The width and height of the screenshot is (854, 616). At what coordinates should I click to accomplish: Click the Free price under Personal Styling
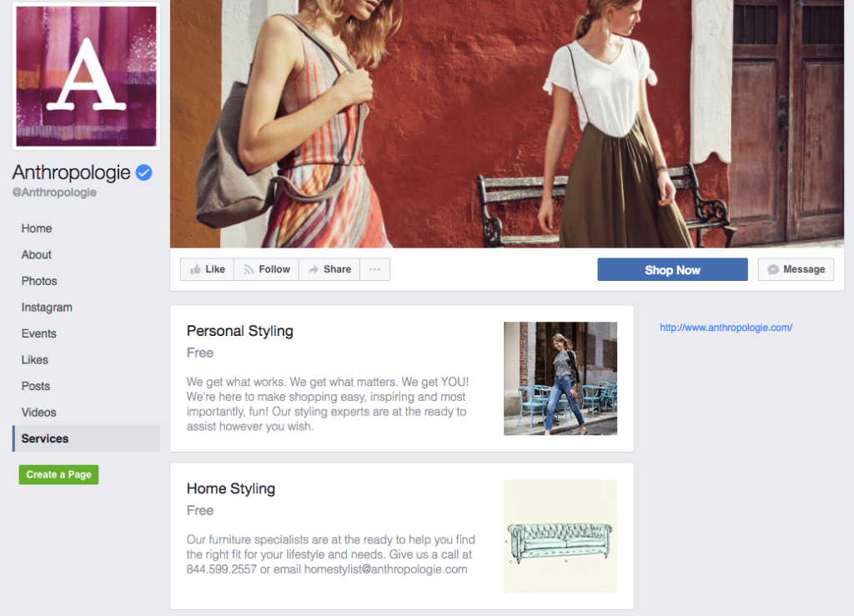point(200,353)
